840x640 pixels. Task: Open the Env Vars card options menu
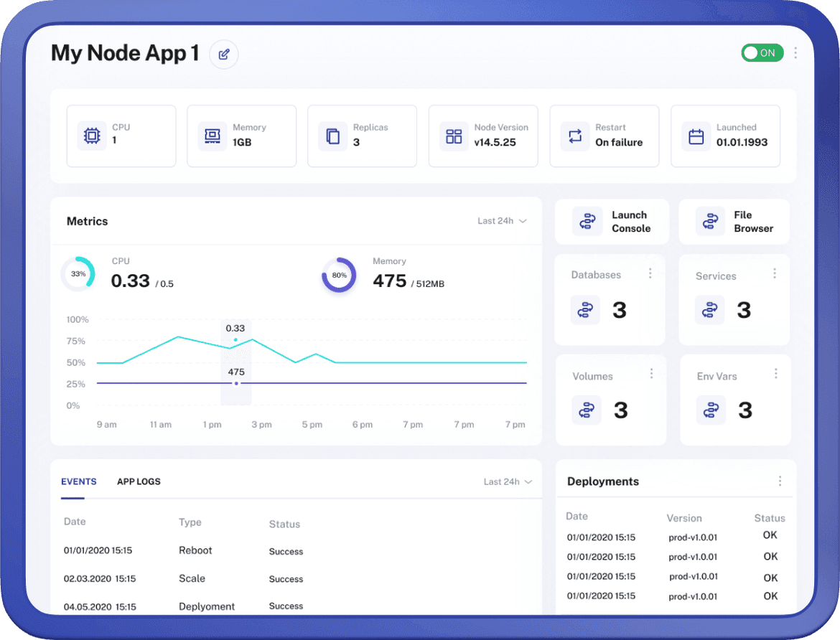click(x=776, y=374)
